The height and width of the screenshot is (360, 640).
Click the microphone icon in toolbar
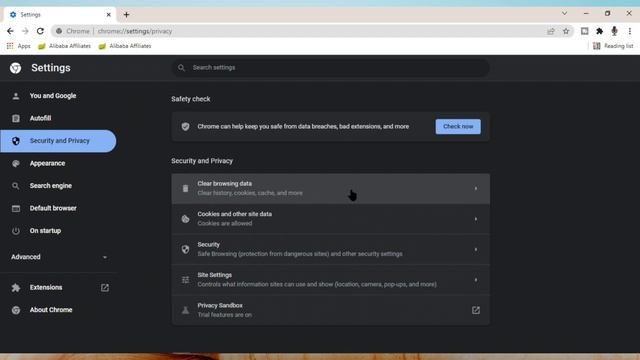[614, 31]
